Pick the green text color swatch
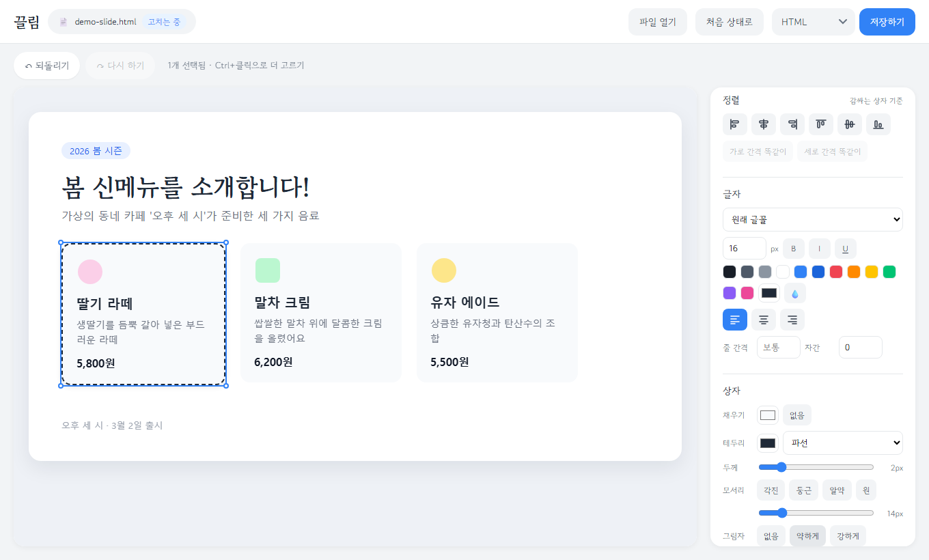Viewport: 929px width, 560px height. click(x=889, y=272)
